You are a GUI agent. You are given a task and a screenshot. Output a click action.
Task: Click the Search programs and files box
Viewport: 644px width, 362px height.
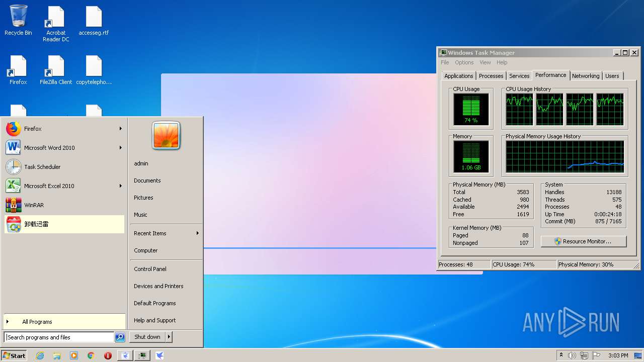pos(59,337)
